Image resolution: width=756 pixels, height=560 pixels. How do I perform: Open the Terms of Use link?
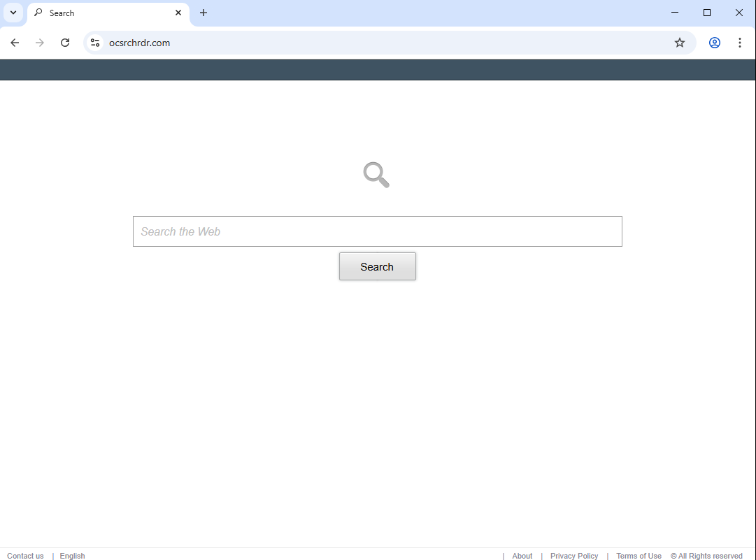point(639,556)
